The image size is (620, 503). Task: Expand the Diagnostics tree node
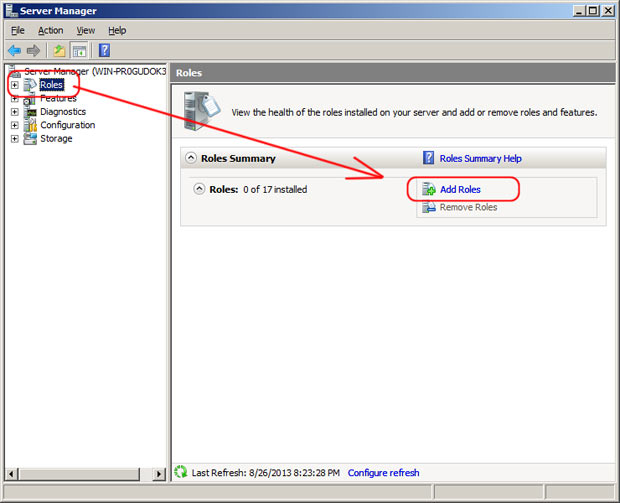click(15, 112)
